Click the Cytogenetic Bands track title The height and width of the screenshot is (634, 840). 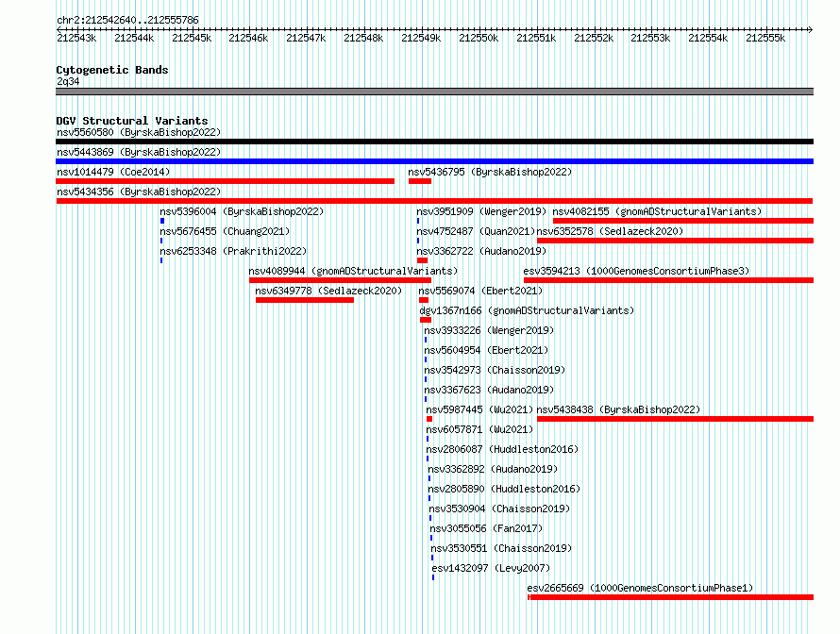pos(112,70)
